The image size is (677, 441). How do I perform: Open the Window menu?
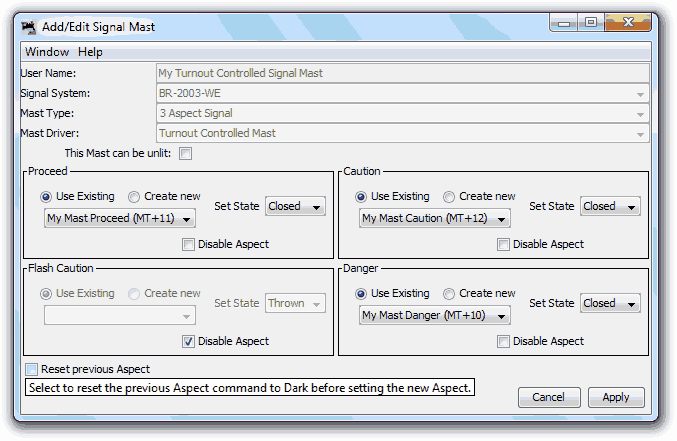pyautogui.click(x=47, y=52)
